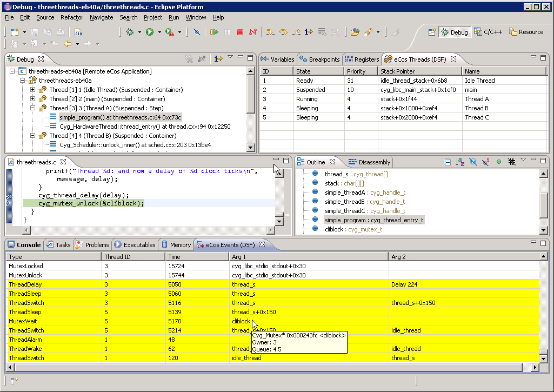The image size is (554, 392).
Task: Toggle Outline alphabetical sort icon
Action: point(460,162)
